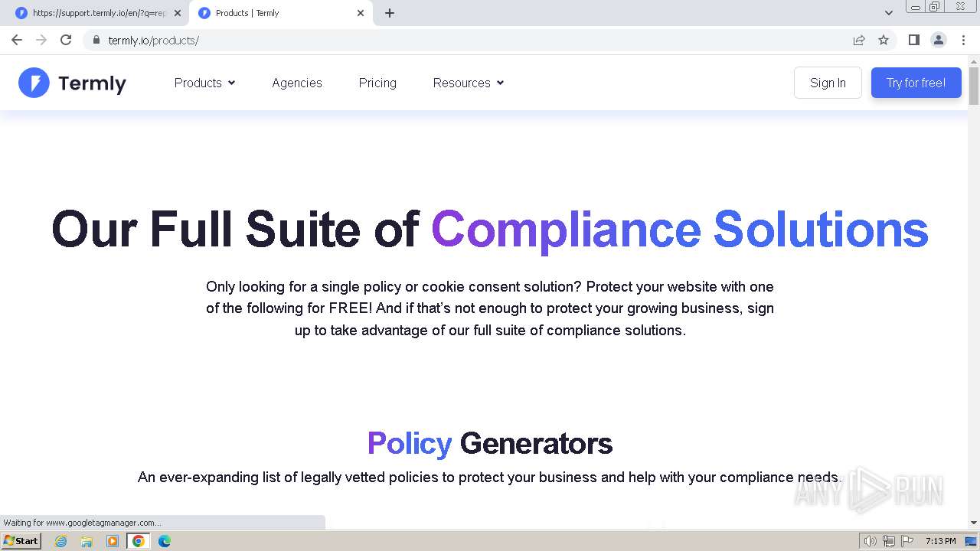Open the media player taskbar icon
The height and width of the screenshot is (551, 980).
click(x=113, y=541)
